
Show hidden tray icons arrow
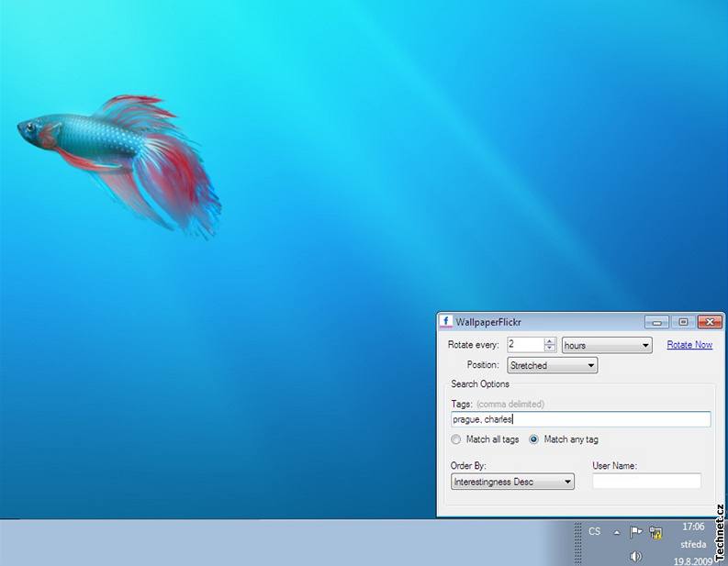click(617, 532)
